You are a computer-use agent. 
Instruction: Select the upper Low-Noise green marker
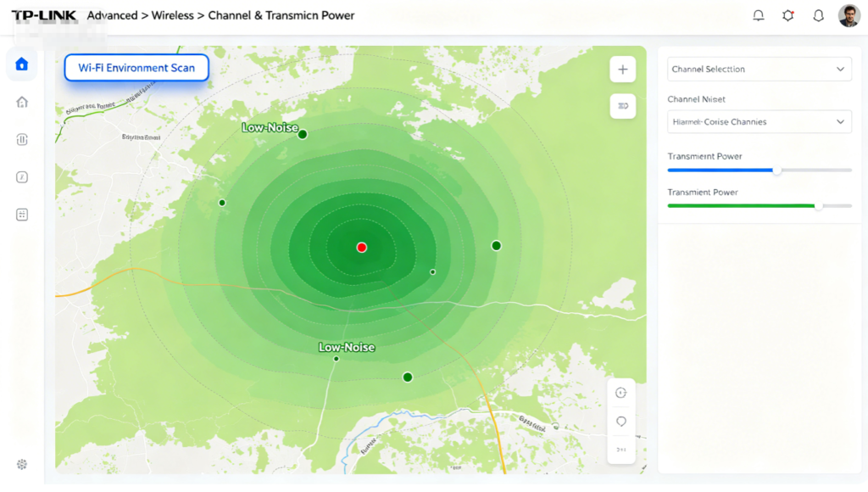point(303,134)
